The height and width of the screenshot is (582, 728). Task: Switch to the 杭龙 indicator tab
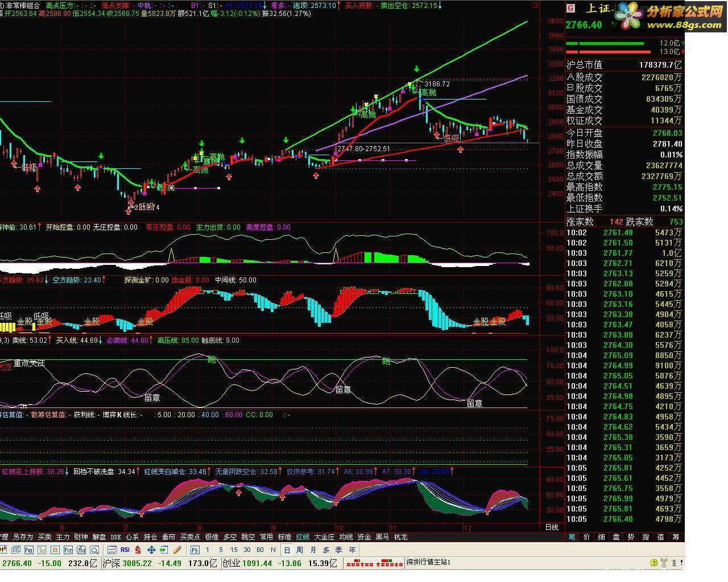[400, 537]
